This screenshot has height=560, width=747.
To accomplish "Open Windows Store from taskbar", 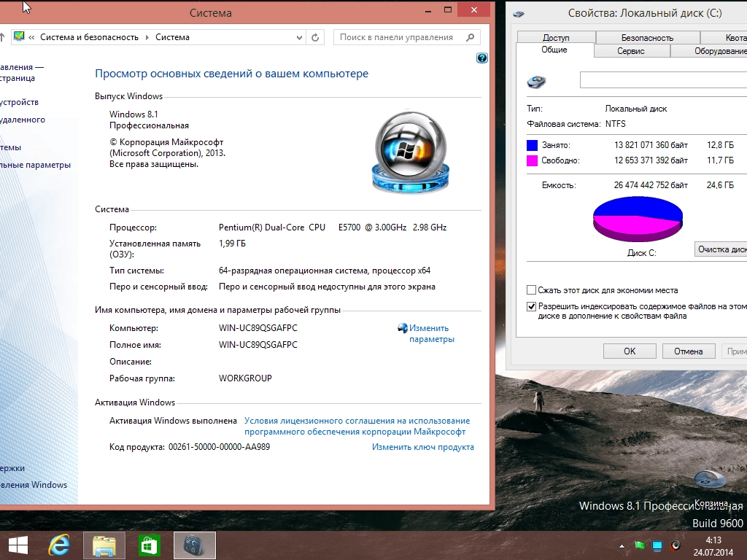I will coord(149,545).
